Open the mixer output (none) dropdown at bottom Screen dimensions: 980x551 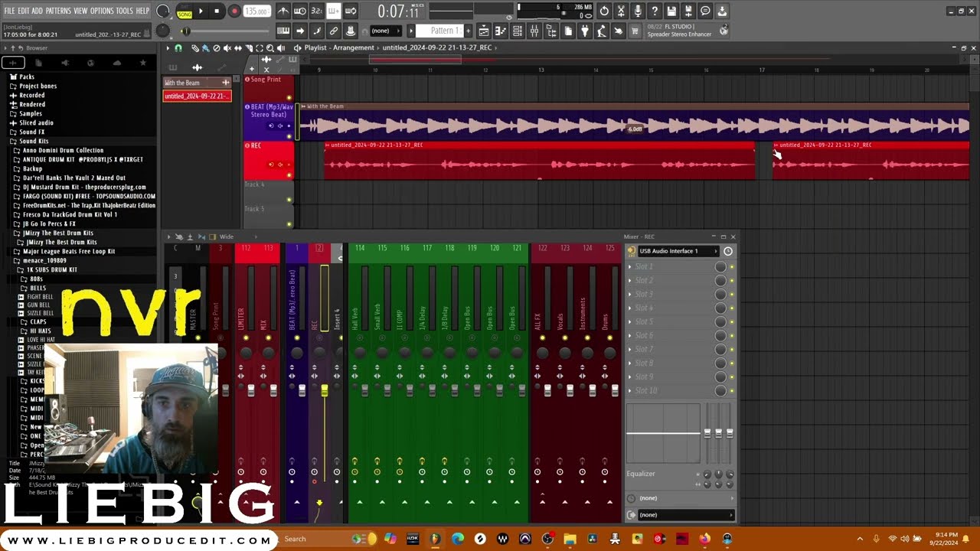click(685, 515)
